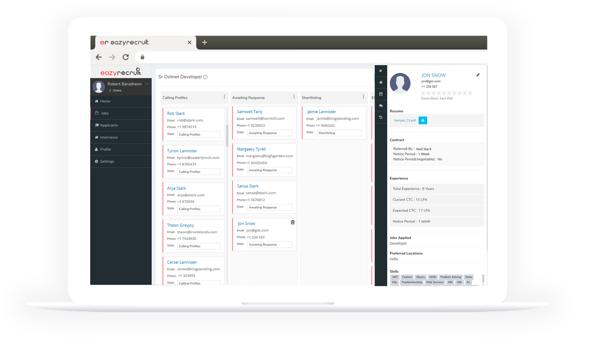The height and width of the screenshot is (364, 591).
Task: Open the State dropdown on Tyrion Lannister card
Action: (199, 172)
